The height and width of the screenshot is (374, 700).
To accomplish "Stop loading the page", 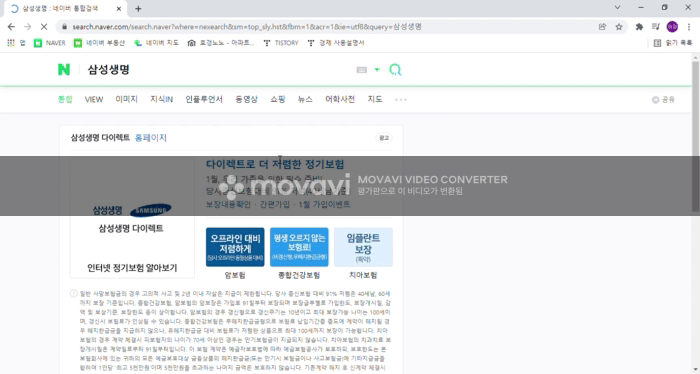I will 44,27.
